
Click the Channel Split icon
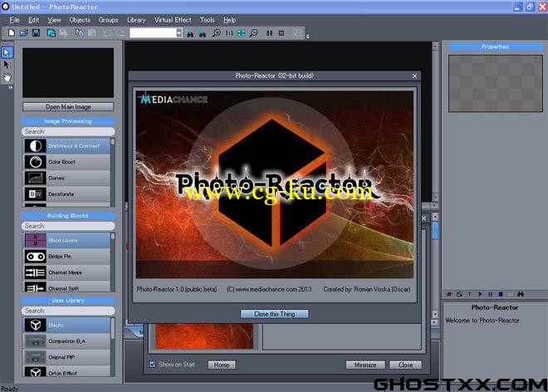coord(36,287)
